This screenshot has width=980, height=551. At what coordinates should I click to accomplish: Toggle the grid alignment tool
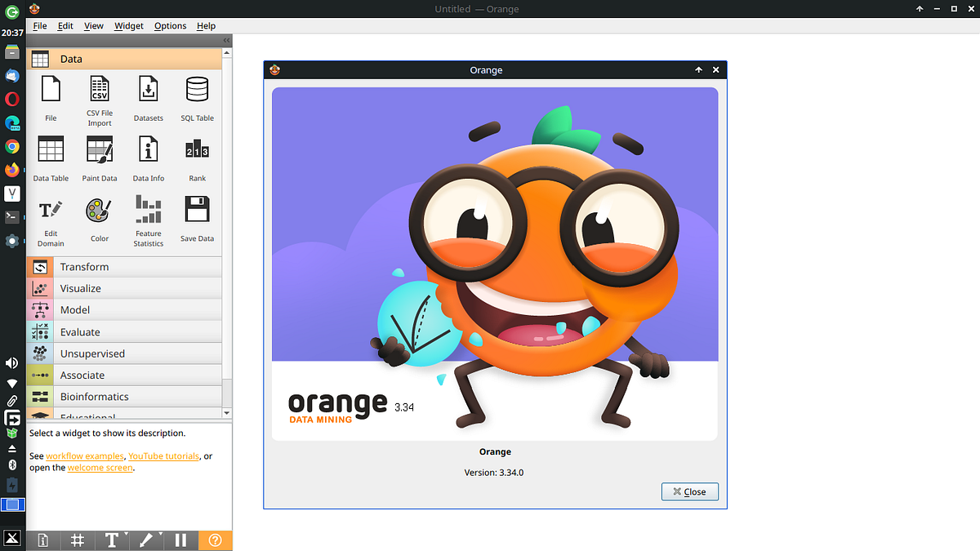78,540
